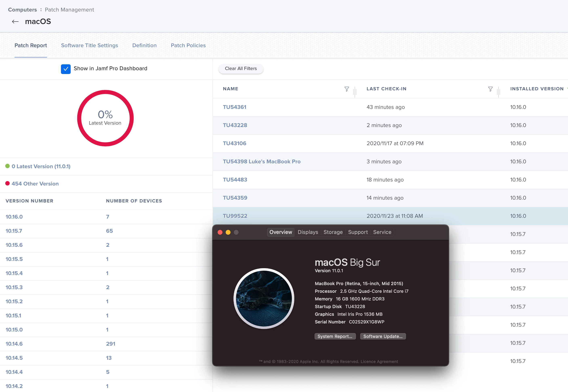Filter by version 10.15.1
The image size is (568, 392).
[13, 316]
